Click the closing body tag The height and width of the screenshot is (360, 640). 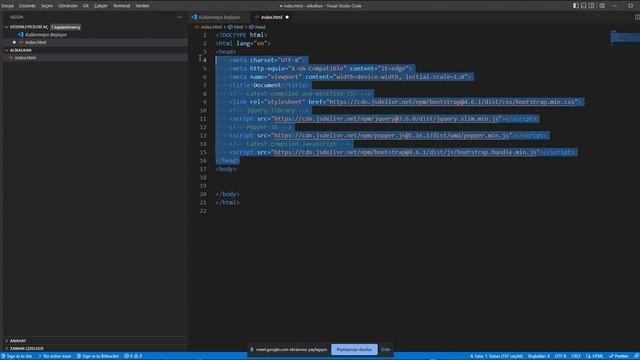click(227, 194)
